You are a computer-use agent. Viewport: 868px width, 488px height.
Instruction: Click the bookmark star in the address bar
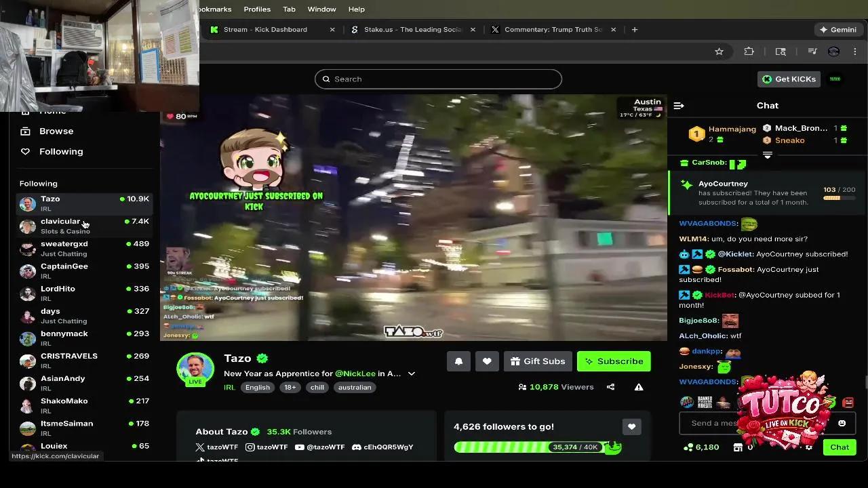click(719, 52)
